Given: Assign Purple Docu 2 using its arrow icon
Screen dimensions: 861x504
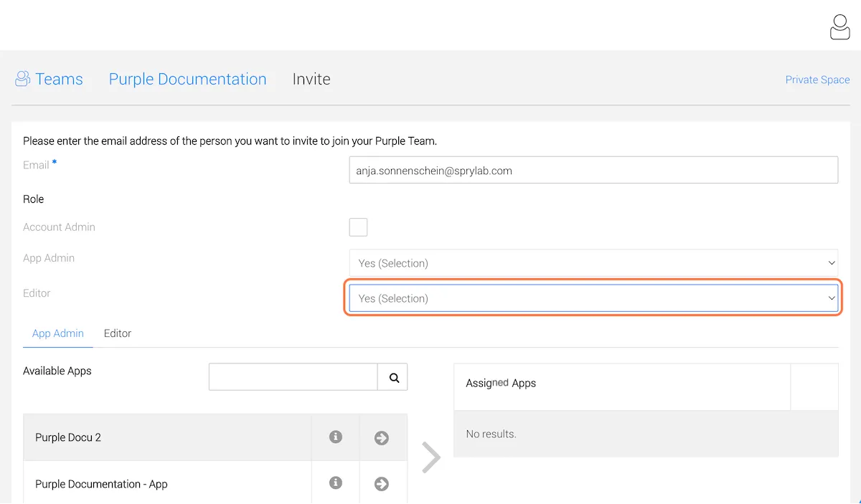Looking at the screenshot, I should [382, 437].
